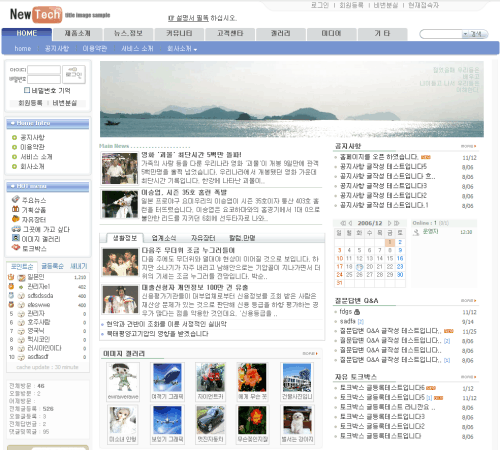Click the heart icon beside 토크박스
500x450 pixels.
coord(16,247)
